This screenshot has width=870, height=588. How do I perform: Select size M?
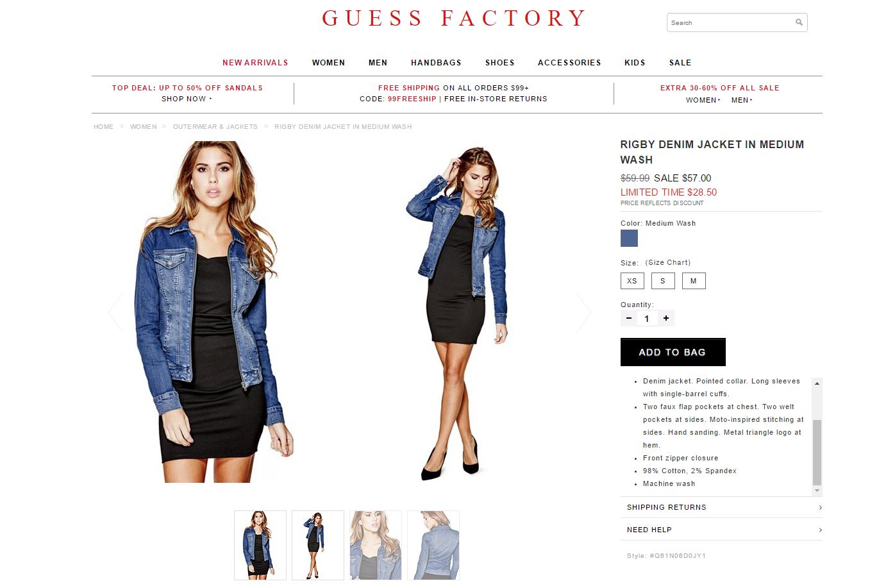pyautogui.click(x=694, y=281)
